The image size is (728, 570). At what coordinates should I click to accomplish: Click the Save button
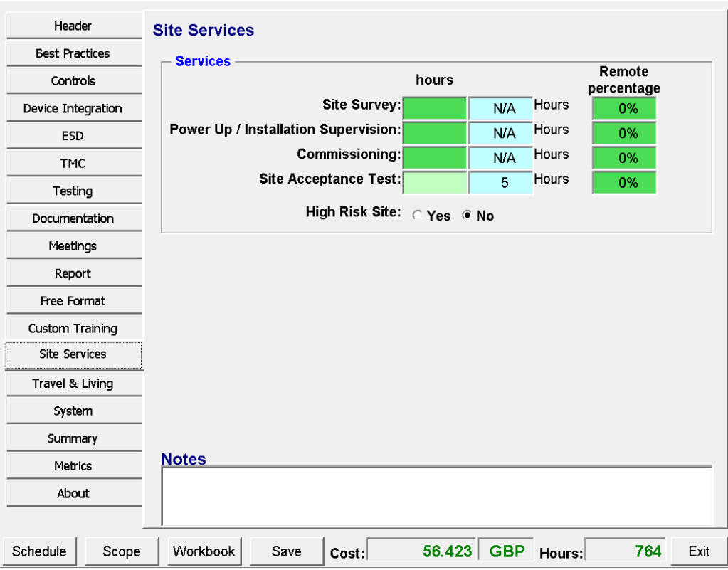click(x=287, y=551)
